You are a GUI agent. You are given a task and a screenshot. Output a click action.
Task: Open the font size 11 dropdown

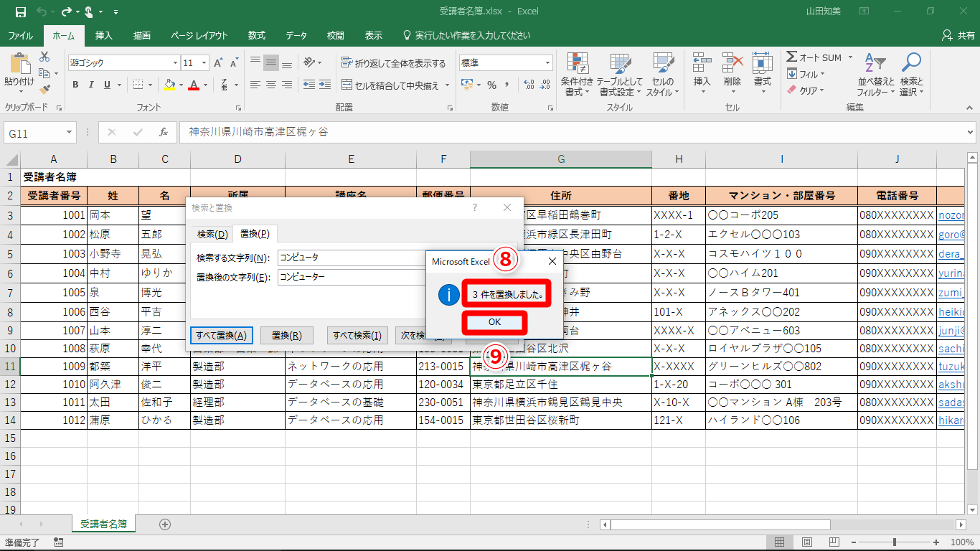tap(204, 63)
